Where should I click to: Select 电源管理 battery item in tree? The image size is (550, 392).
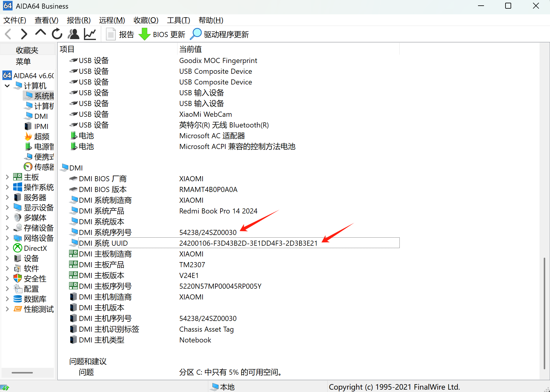[x=39, y=147]
